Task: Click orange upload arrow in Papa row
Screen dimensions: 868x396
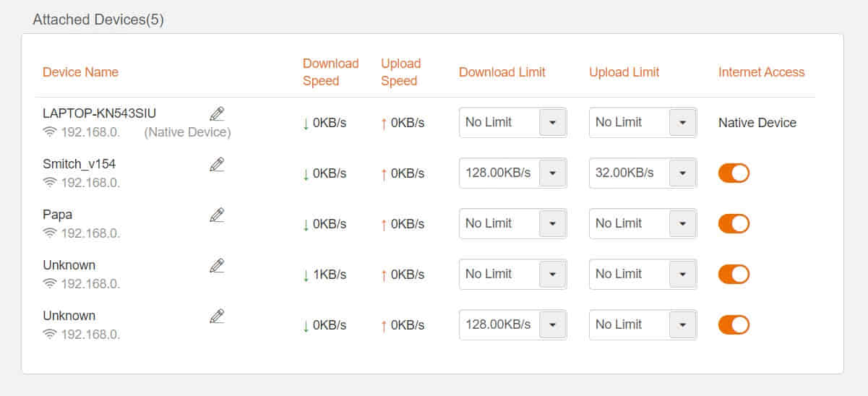Action: click(384, 225)
